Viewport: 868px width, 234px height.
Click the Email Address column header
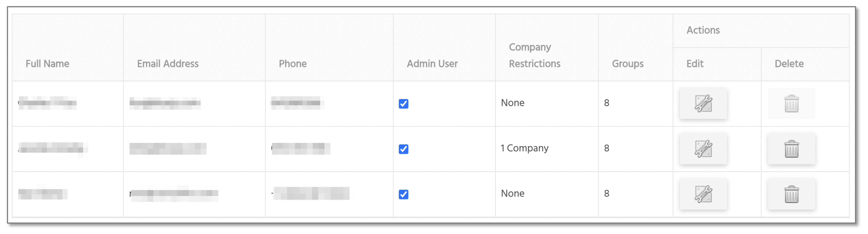tap(168, 63)
